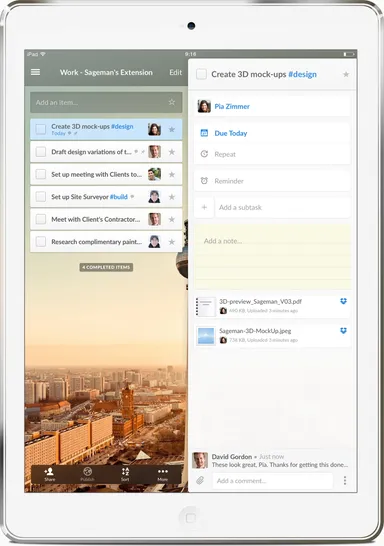Focus the 'Add a comment...' field
The height and width of the screenshot is (546, 384).
coord(273,481)
